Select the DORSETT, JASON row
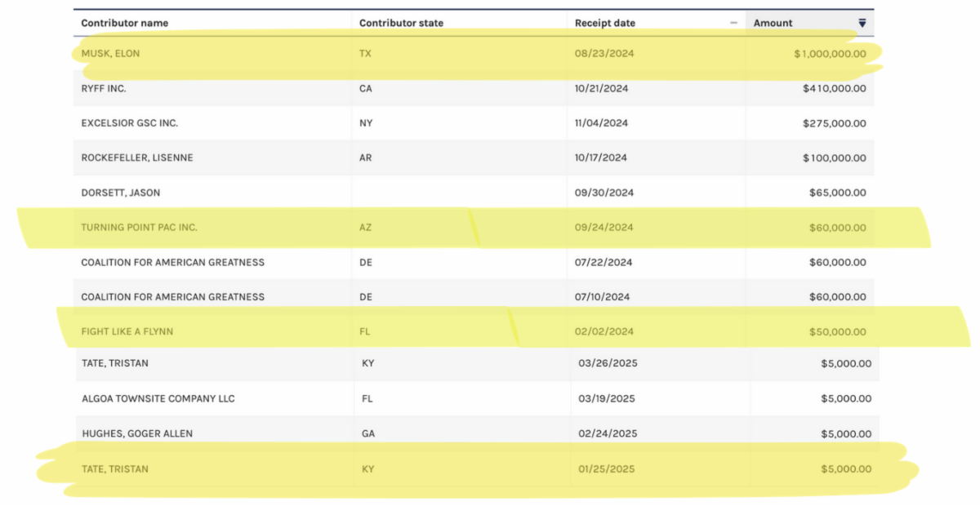 [x=120, y=193]
